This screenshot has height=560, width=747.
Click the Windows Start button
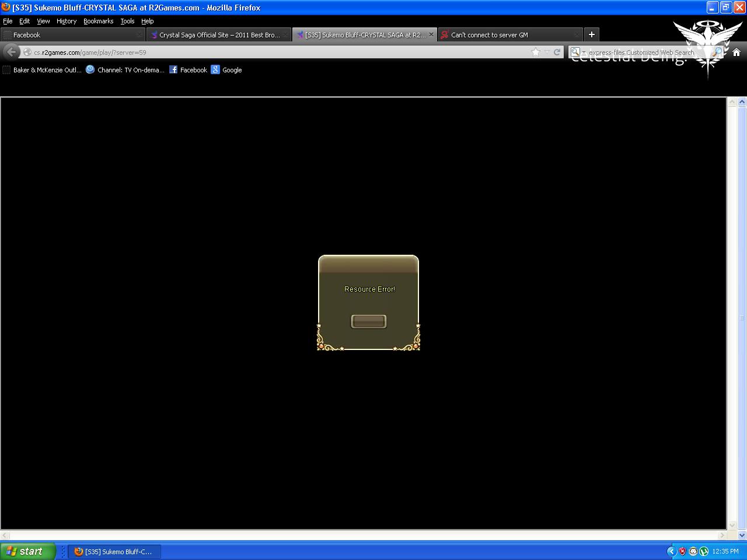pos(27,551)
